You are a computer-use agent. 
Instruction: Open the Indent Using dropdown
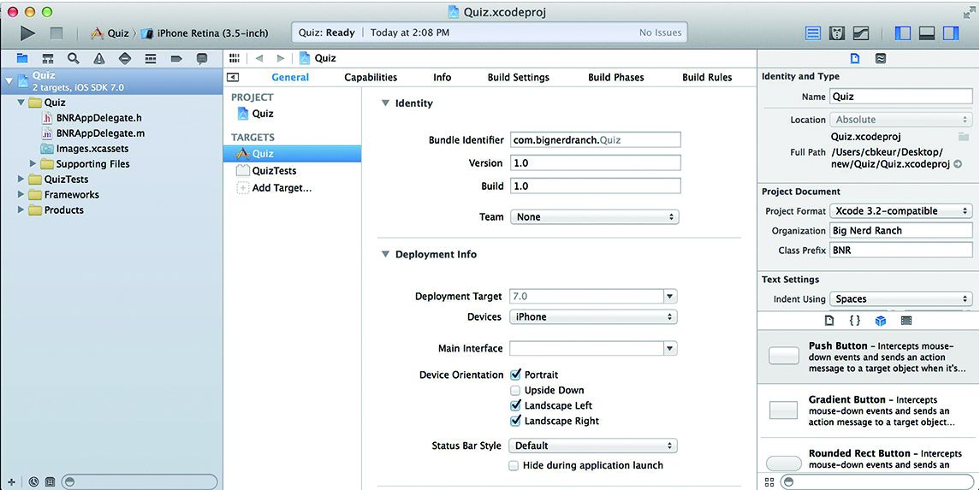901,299
